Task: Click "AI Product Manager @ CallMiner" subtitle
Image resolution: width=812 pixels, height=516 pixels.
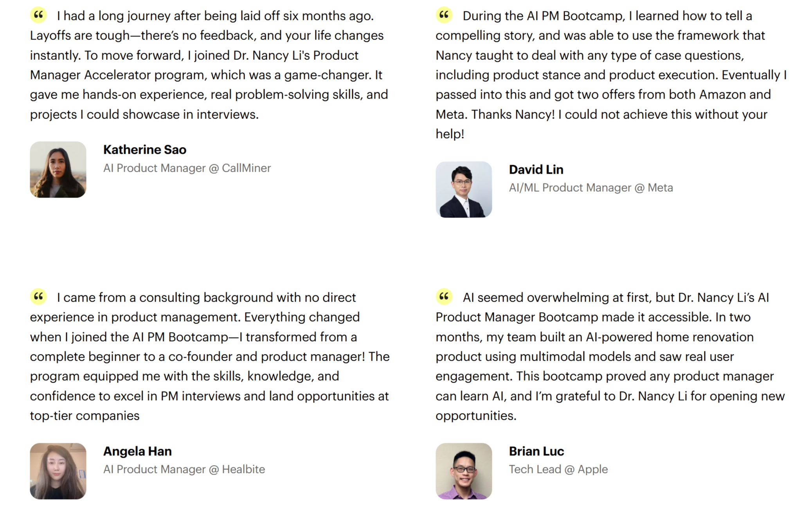Action: tap(187, 168)
